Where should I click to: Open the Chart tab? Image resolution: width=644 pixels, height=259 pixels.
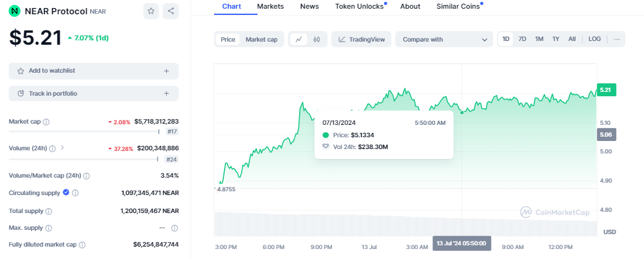231,6
